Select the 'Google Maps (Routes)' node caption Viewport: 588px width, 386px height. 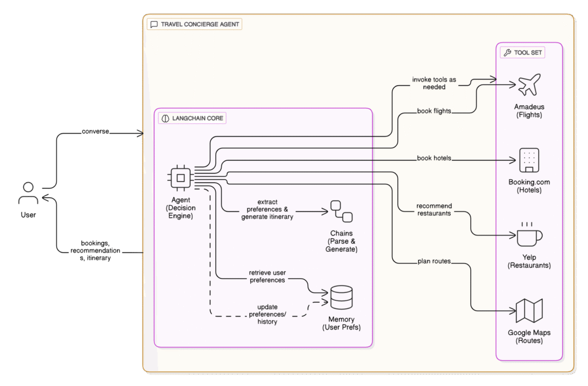(x=529, y=337)
